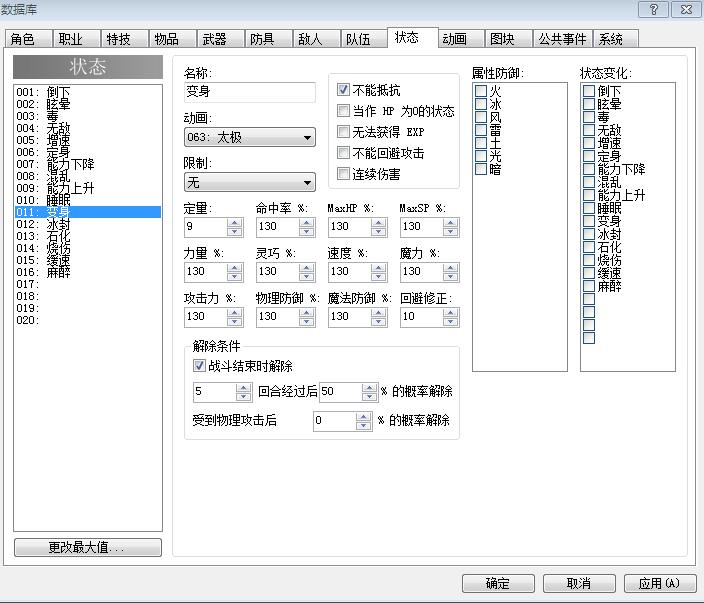
Task: Select state 003: 毒 in list
Action: coord(88,116)
